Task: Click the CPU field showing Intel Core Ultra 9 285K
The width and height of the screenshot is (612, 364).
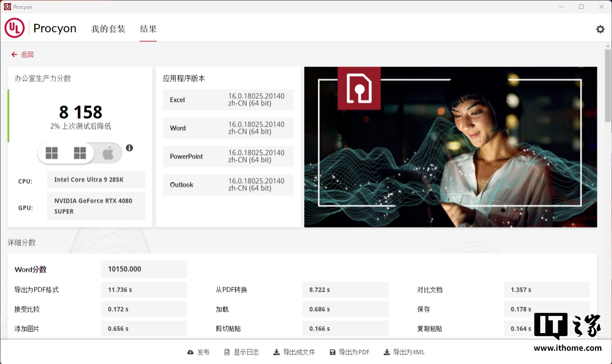Action: click(96, 180)
